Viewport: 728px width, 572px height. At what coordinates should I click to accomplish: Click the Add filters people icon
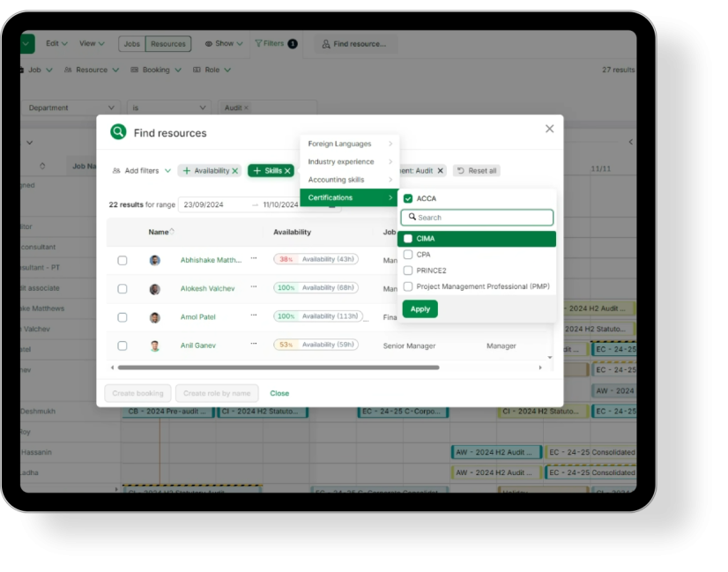click(115, 169)
